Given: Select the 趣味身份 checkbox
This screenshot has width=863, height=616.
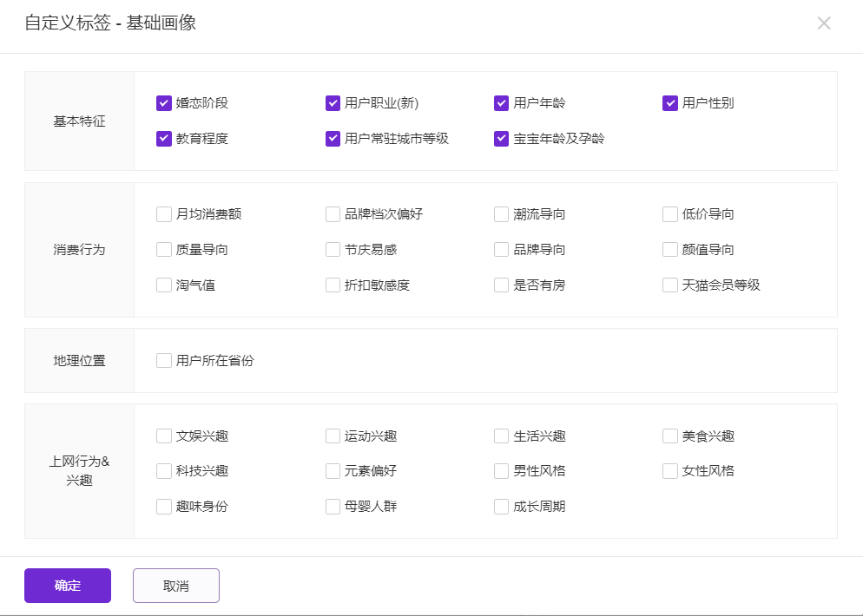Looking at the screenshot, I should (164, 507).
